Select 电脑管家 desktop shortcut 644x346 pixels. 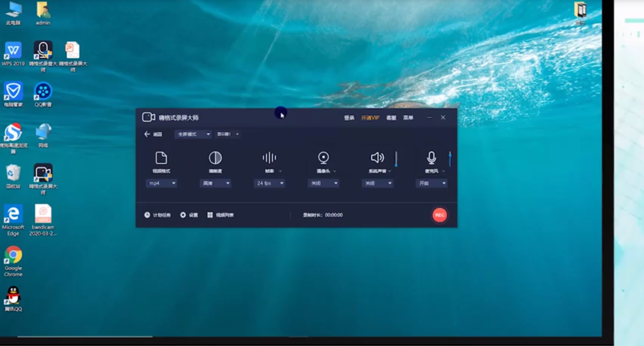13,95
